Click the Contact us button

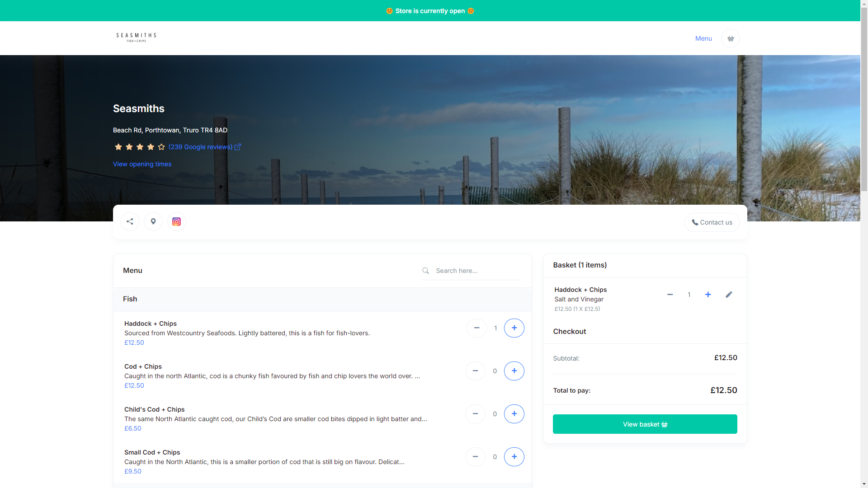click(x=712, y=222)
